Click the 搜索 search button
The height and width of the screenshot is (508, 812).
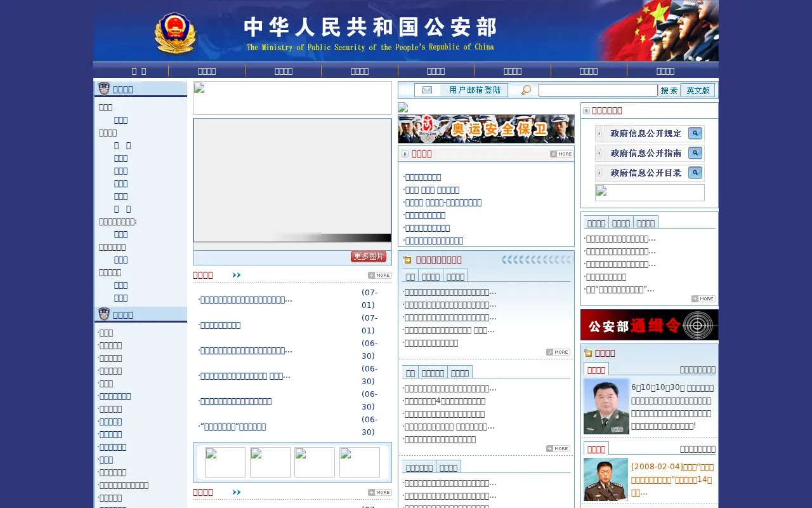[669, 90]
